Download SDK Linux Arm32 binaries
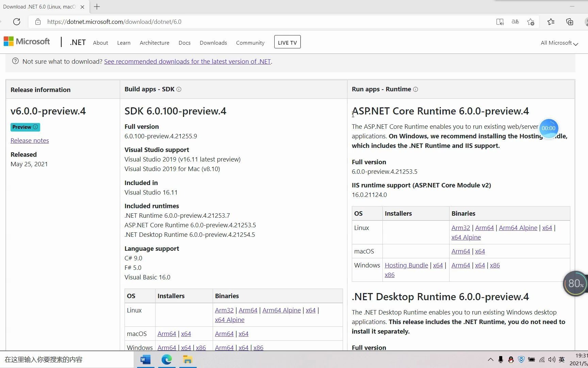Screen dimensions: 588x368 tap(224, 310)
